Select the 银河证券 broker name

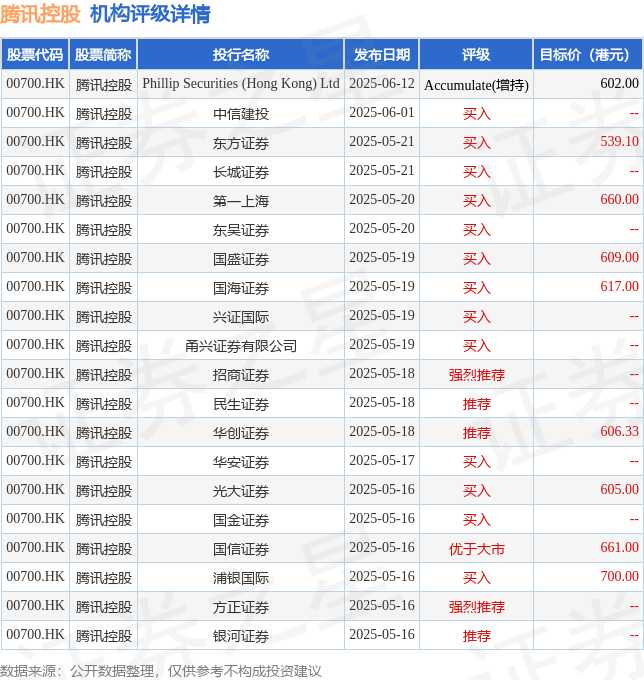pos(241,636)
